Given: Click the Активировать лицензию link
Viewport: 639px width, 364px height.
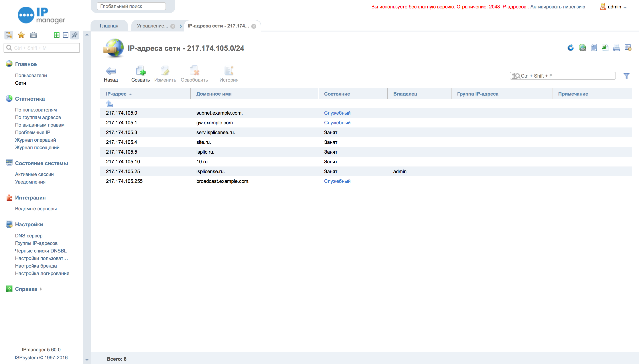Looking at the screenshot, I should pyautogui.click(x=557, y=7).
